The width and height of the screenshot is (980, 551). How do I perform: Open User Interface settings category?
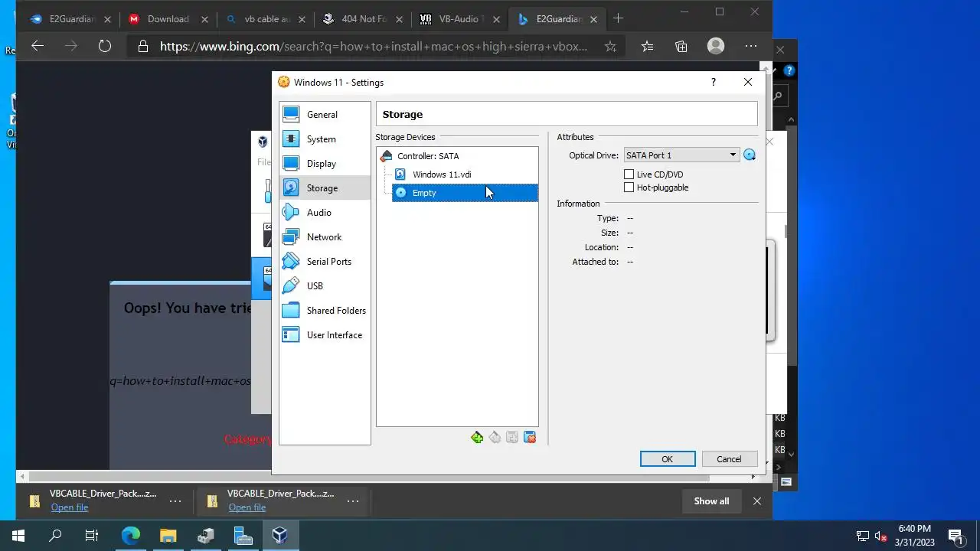[325, 335]
